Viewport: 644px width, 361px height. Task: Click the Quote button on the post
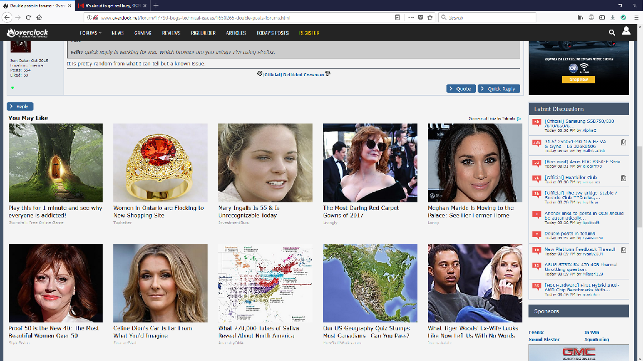point(460,89)
